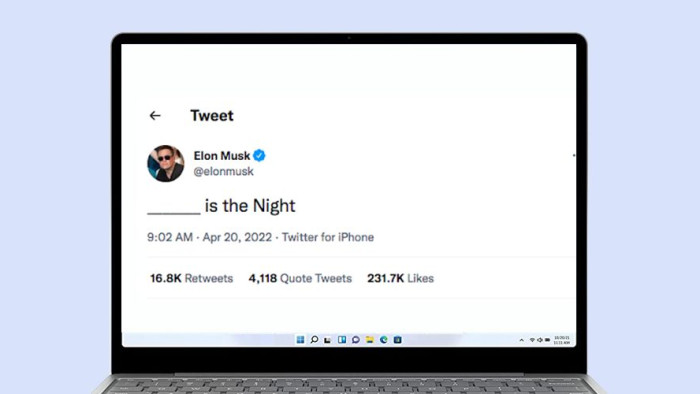700x394 pixels.
Task: Click the blue verified badge
Action: [x=259, y=155]
